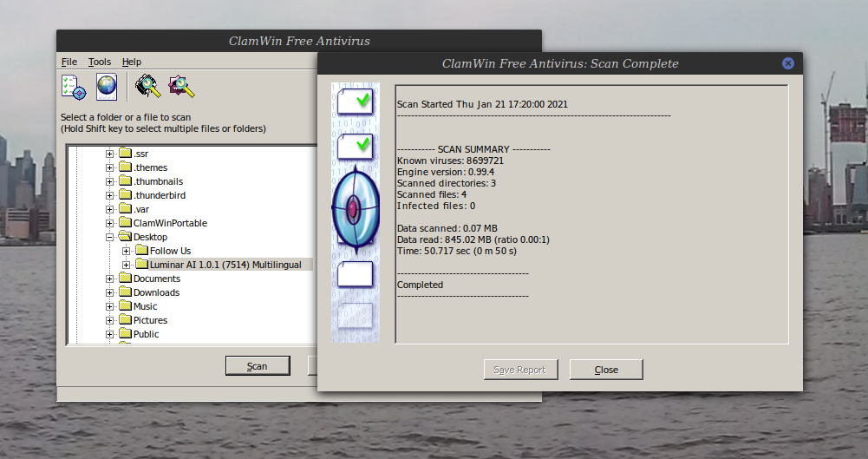This screenshot has height=459, width=868.
Task: Expand the .thunderbird folder node
Action: 109,195
